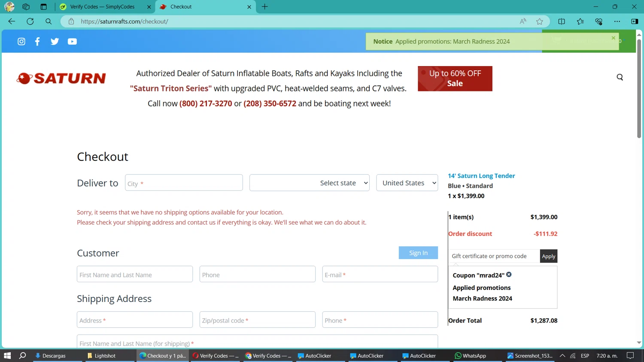Open Windows taskbar search

pyautogui.click(x=23, y=356)
